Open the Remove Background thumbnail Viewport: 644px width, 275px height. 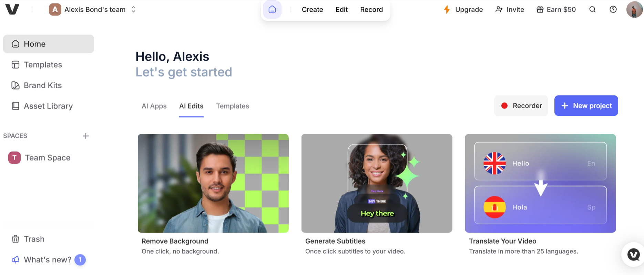(x=213, y=183)
